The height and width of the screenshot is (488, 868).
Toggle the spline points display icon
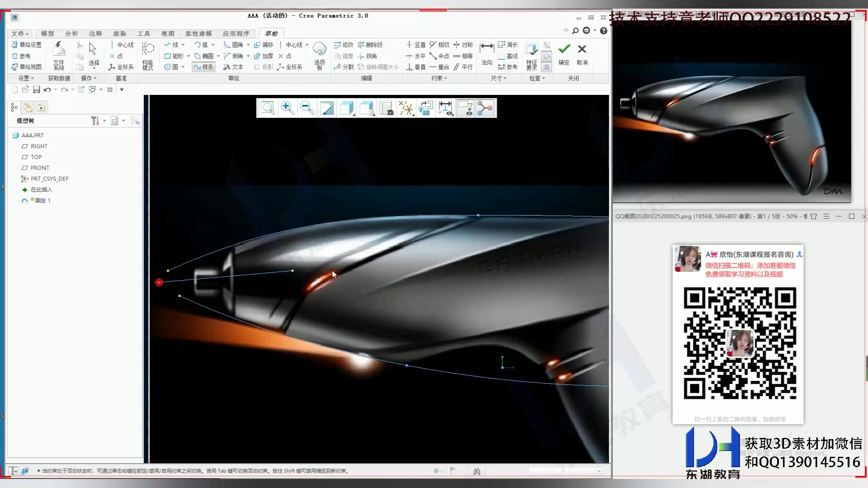(485, 108)
